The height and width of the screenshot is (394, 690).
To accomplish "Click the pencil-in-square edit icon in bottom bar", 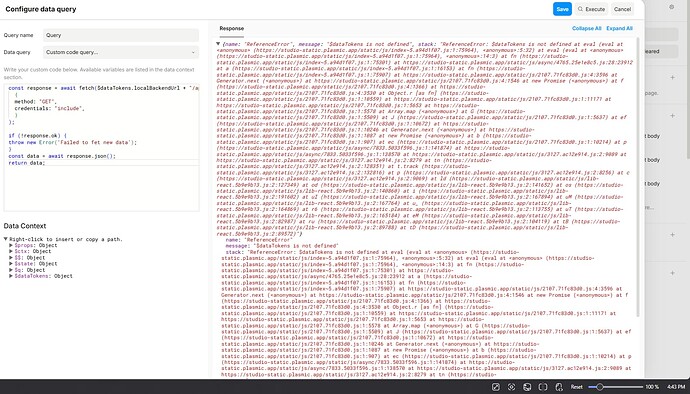I will (495, 387).
